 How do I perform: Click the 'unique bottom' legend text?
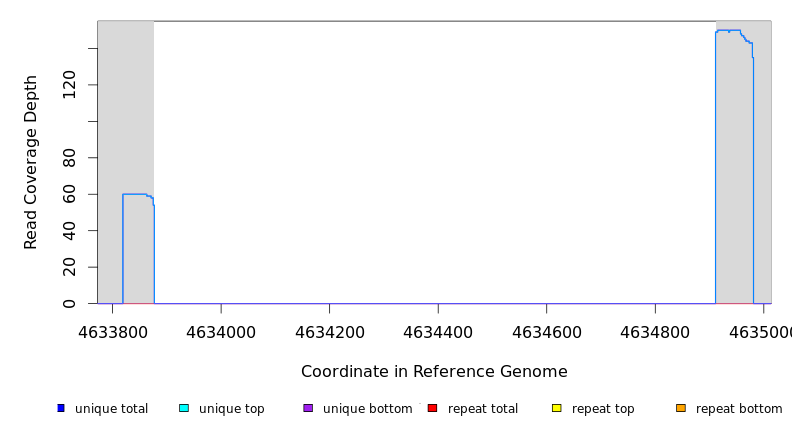[367, 409]
